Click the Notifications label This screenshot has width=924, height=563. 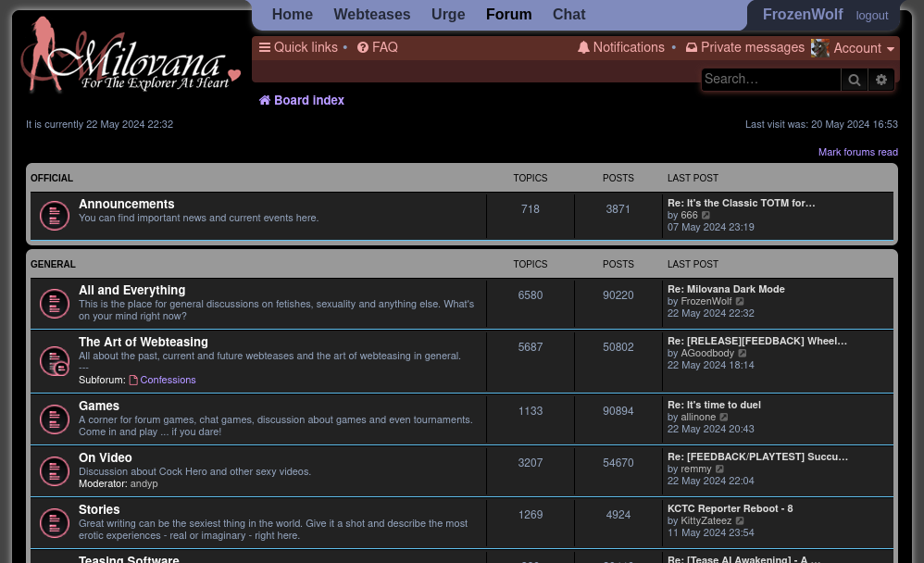629,47
